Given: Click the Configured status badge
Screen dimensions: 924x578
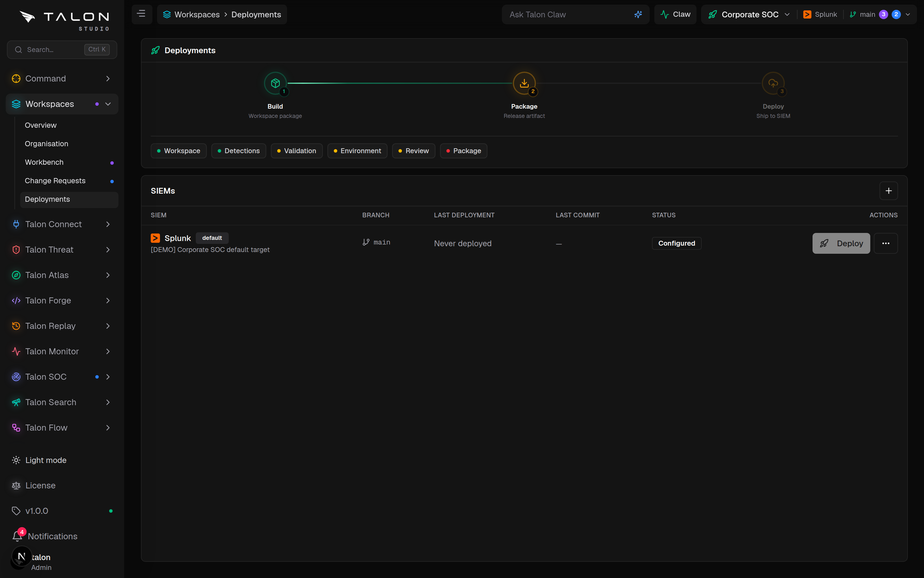Looking at the screenshot, I should [676, 244].
